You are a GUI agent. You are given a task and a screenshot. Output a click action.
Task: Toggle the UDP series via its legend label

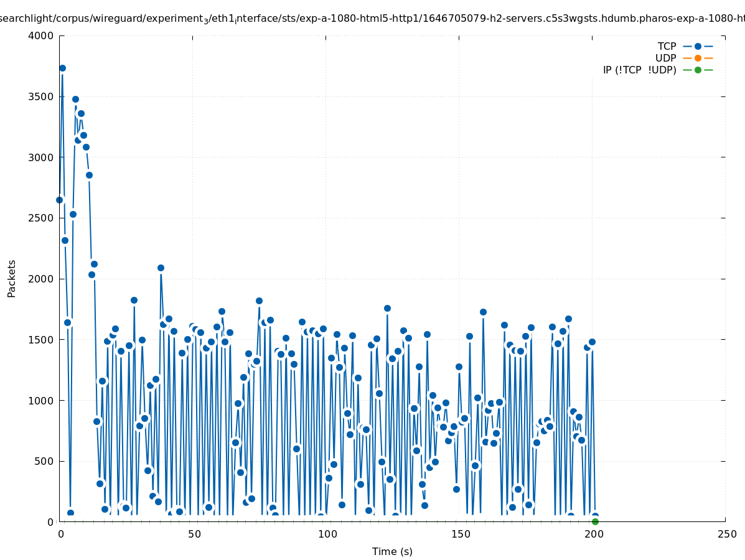point(665,58)
